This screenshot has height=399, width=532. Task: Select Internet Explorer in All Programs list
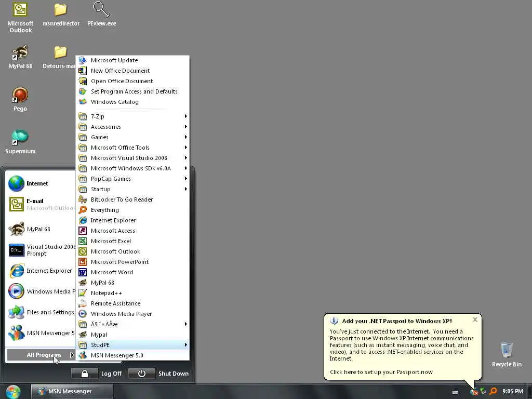click(x=132, y=220)
